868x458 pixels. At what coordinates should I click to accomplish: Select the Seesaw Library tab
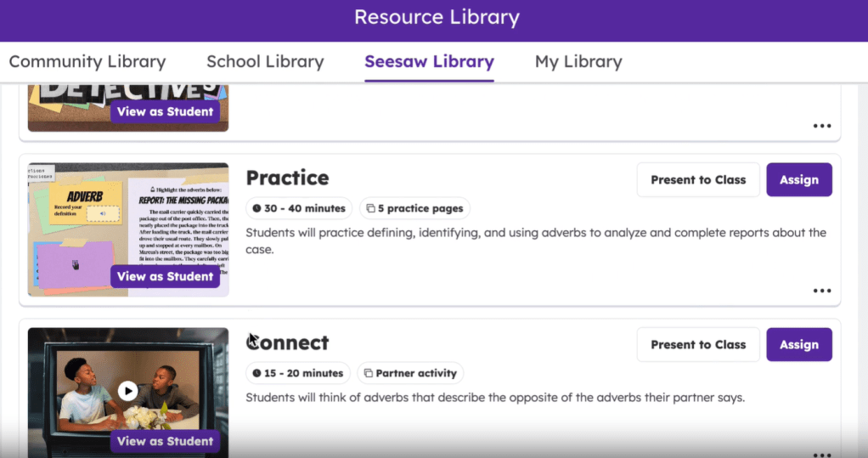(x=429, y=62)
